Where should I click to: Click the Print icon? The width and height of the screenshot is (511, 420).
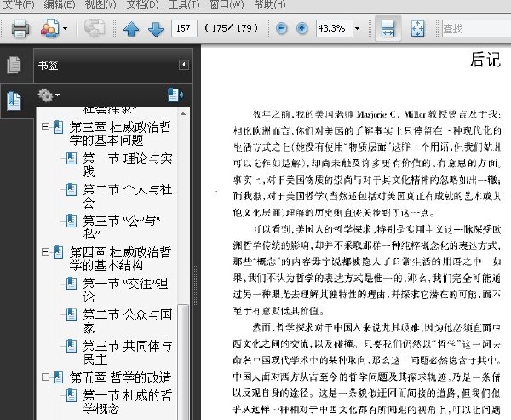click(20, 28)
